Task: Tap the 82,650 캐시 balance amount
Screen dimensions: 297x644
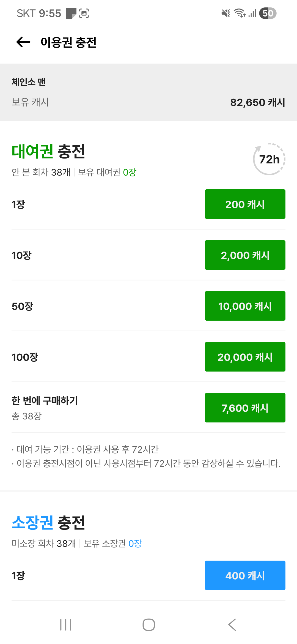Action: pyautogui.click(x=257, y=102)
